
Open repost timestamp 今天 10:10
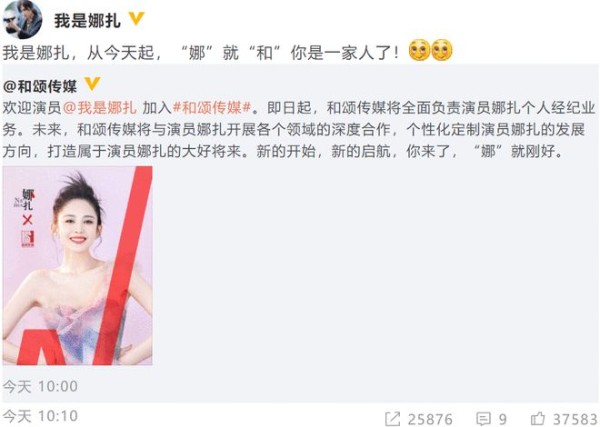[x=40, y=416]
